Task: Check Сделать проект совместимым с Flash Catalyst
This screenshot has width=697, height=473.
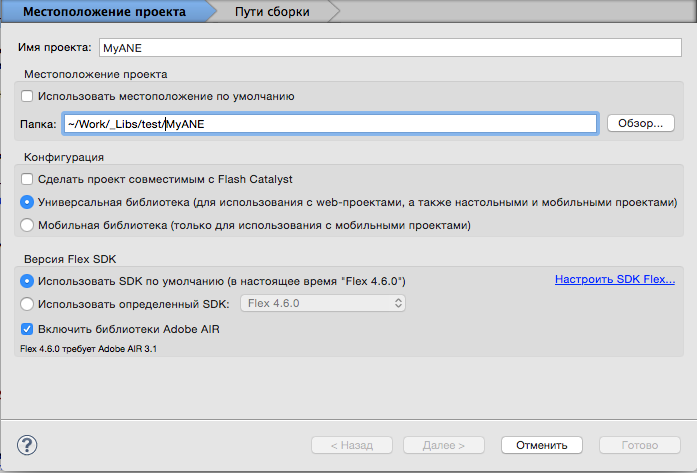Action: pyautogui.click(x=27, y=179)
